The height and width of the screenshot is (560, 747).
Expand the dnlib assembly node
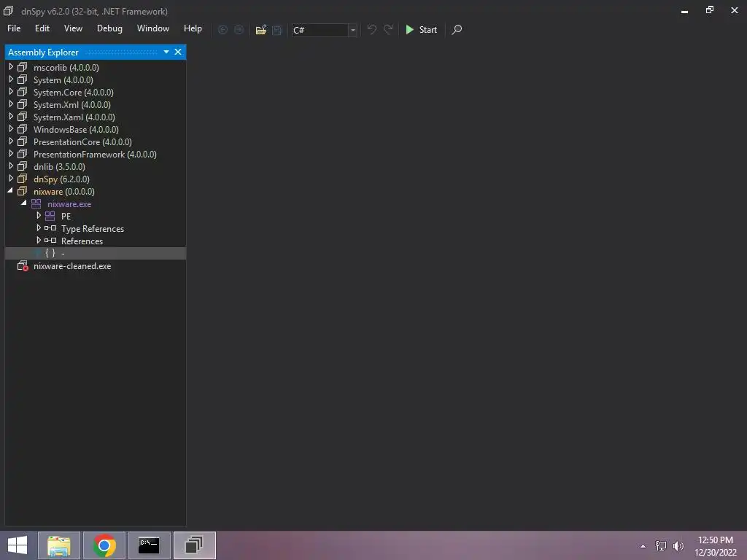pos(11,166)
